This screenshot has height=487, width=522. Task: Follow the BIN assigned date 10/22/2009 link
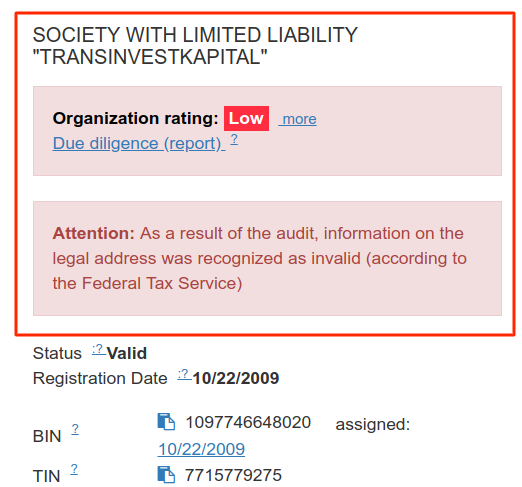pos(201,449)
